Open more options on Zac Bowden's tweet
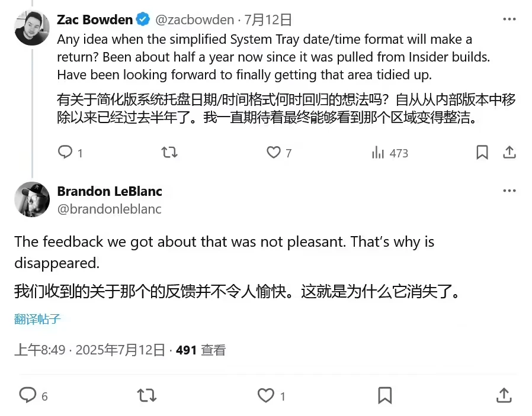The width and height of the screenshot is (532, 416). (x=509, y=19)
